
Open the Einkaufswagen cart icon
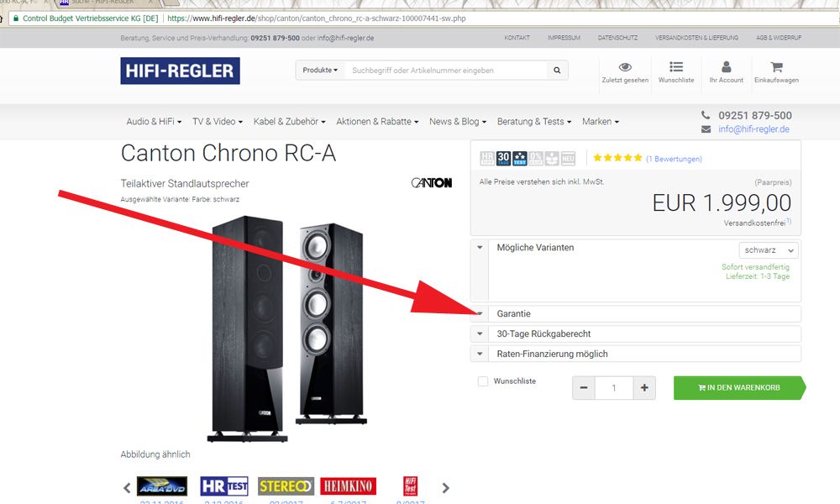point(776,67)
